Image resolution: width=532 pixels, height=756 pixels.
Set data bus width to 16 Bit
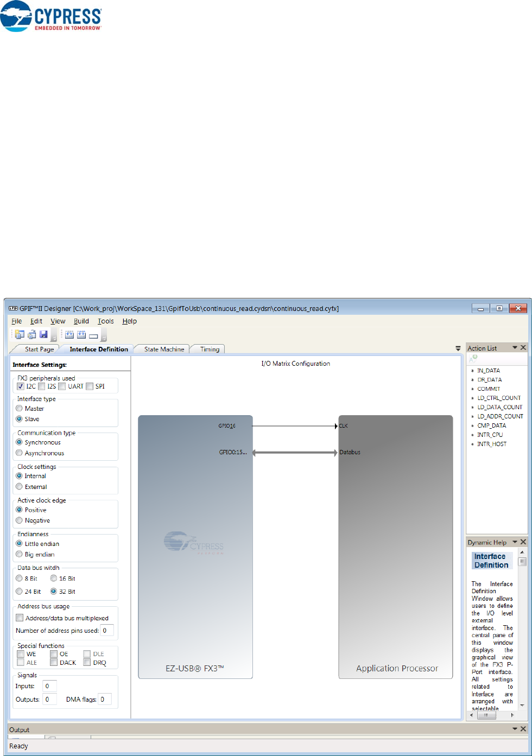54,579
